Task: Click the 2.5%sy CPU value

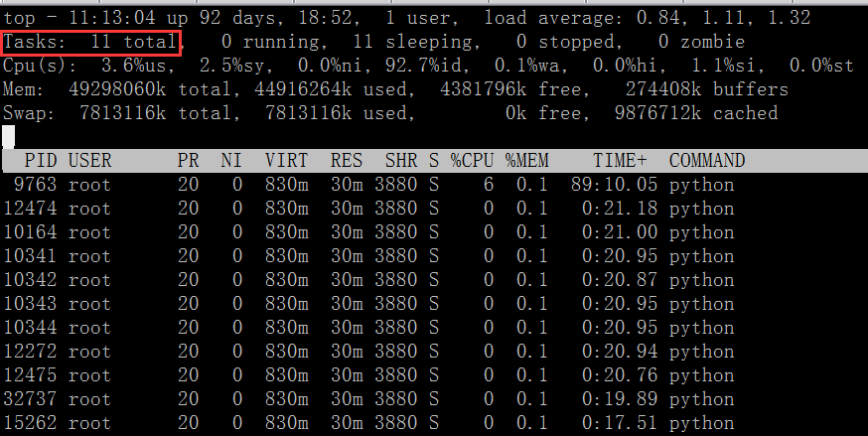Action: pos(235,66)
